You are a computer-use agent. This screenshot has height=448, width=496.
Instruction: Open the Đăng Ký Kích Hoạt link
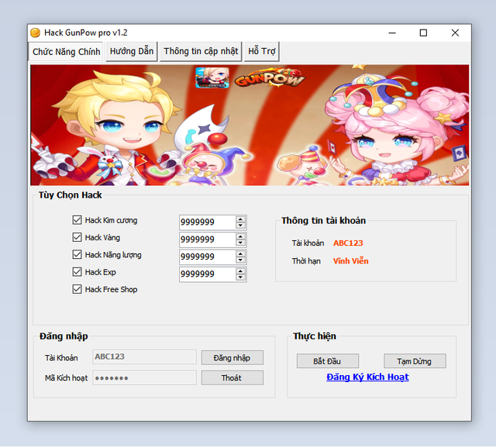367,377
